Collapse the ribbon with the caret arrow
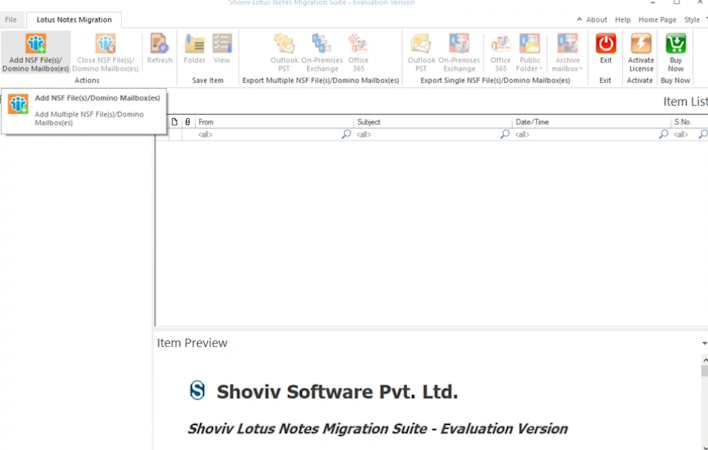708x450 pixels. 579,19
